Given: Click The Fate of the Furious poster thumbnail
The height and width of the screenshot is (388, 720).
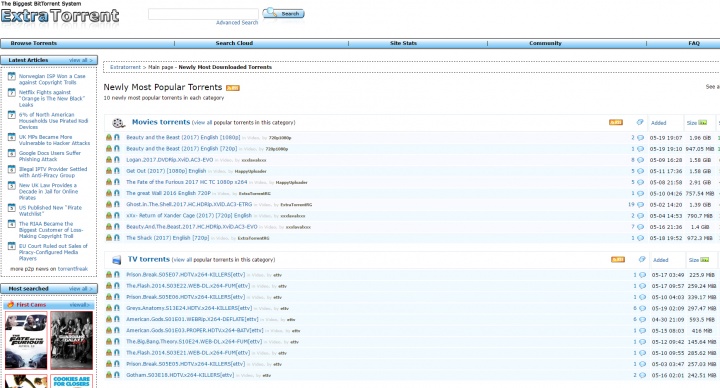Looking at the screenshot, I should 26,340.
